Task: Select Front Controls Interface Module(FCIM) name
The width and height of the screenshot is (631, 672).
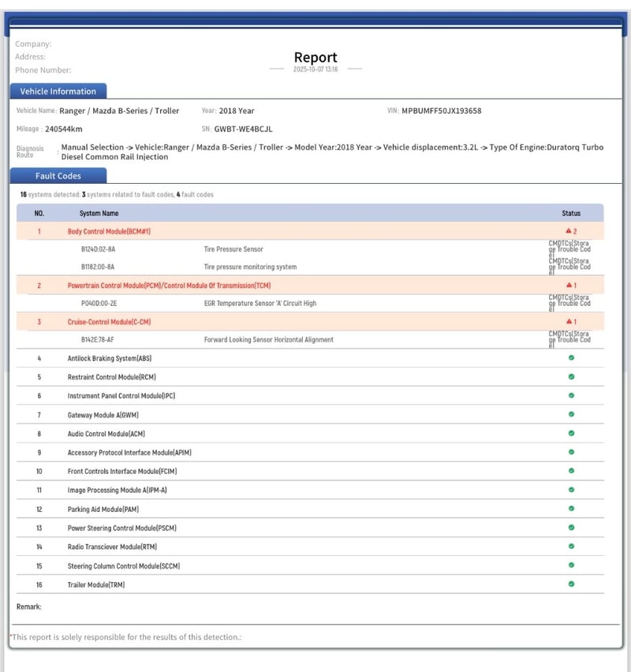Action: (122, 472)
